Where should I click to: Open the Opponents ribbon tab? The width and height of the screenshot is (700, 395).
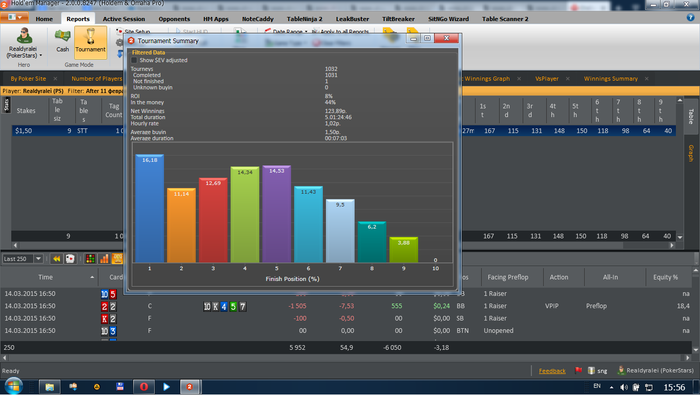(174, 19)
